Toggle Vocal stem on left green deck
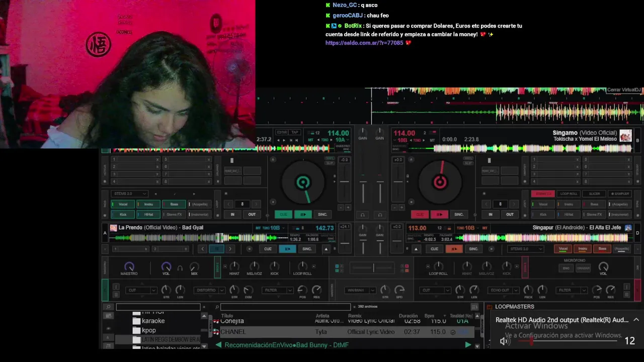This screenshot has height=362, width=644. coord(123,204)
